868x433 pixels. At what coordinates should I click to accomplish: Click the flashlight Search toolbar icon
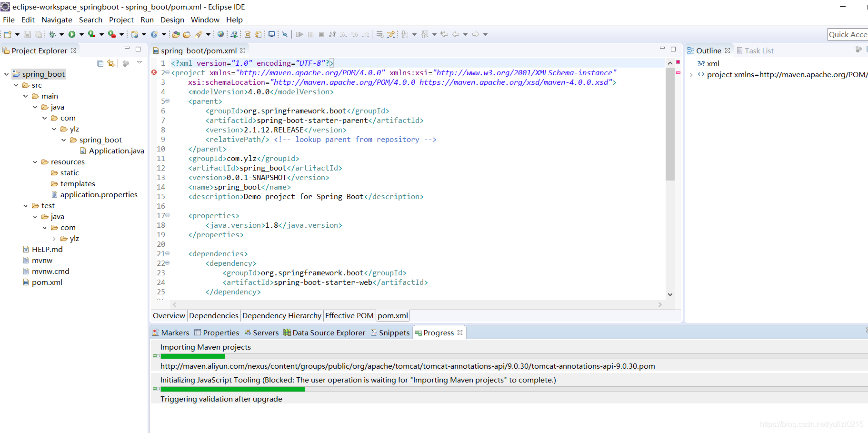[199, 34]
